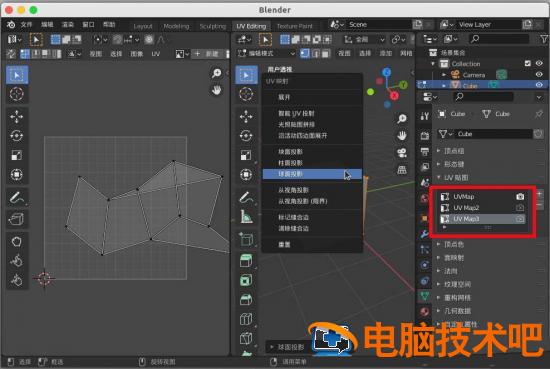This screenshot has width=550, height=369.
Task: Toggle the properties panel pin icon
Action: pyautogui.click(x=539, y=114)
